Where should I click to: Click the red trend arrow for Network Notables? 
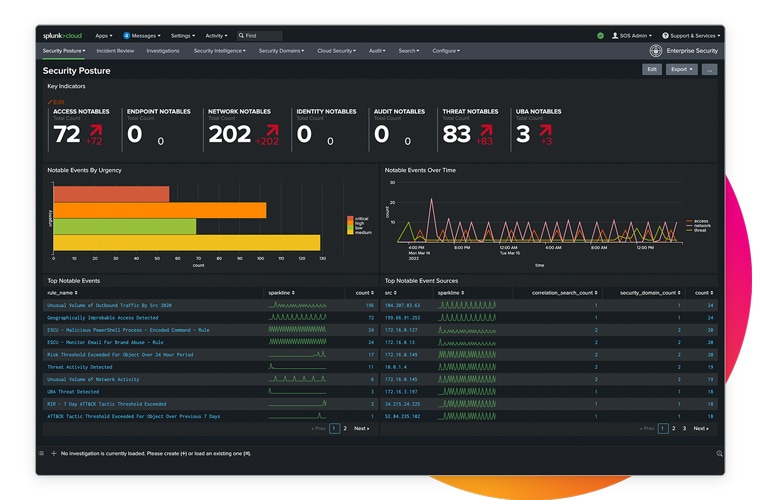(x=268, y=131)
